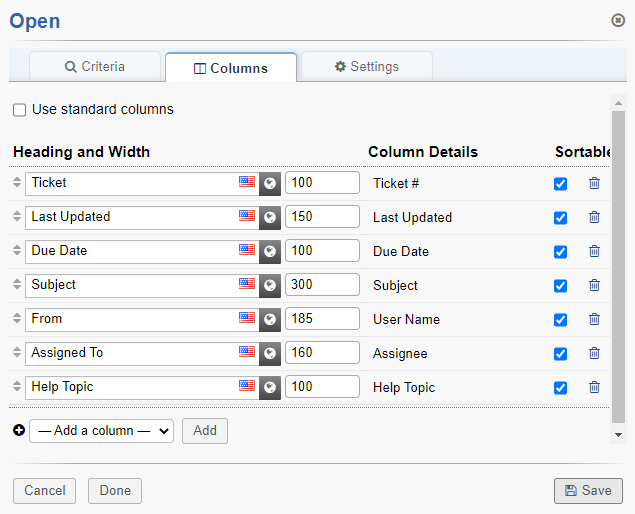Toggle Sortable checkbox for Assignee row
This screenshot has height=514, width=635.
560,354
